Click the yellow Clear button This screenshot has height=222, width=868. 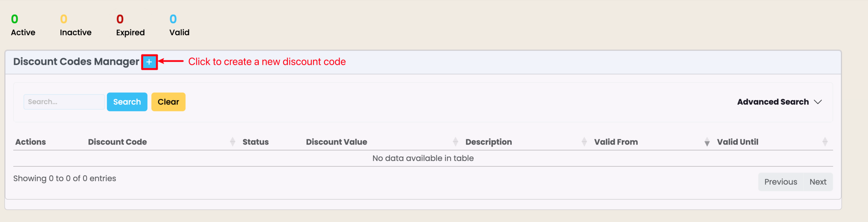(x=168, y=102)
